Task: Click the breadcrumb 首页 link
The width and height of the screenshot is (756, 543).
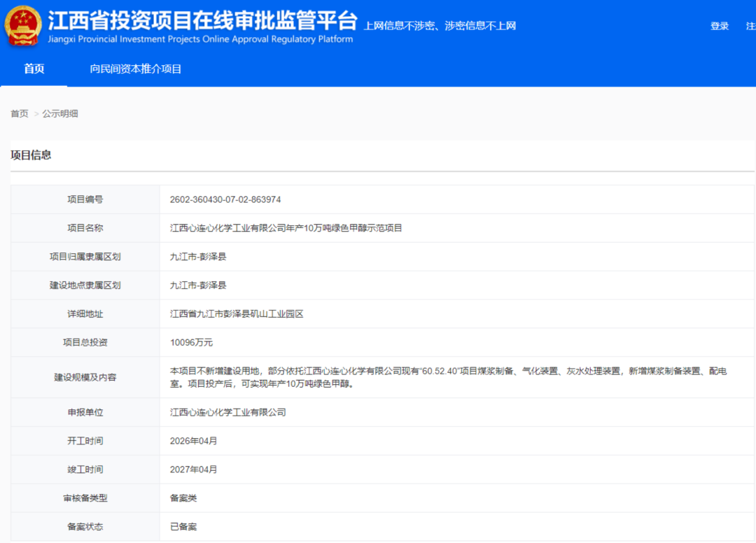Action: click(20, 113)
